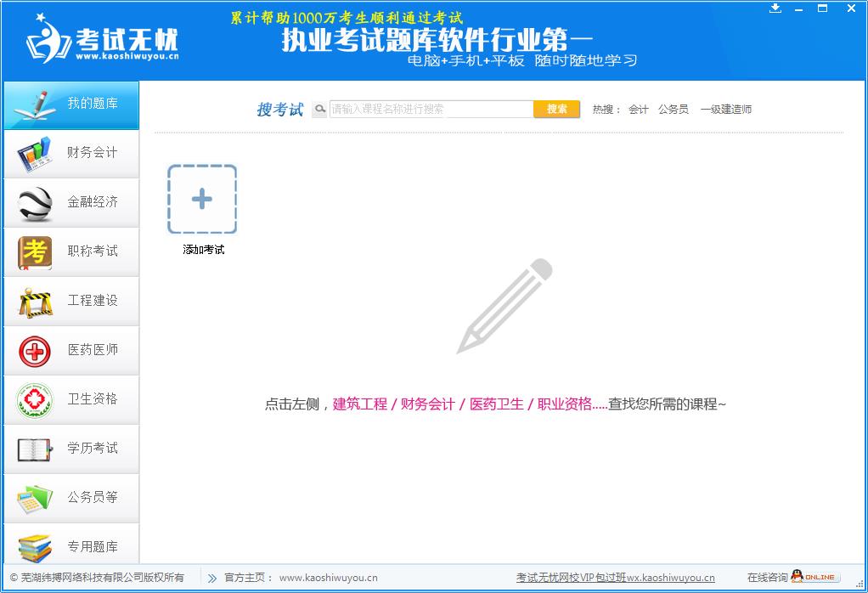Click the bar chart icon for 财务会计

point(34,155)
